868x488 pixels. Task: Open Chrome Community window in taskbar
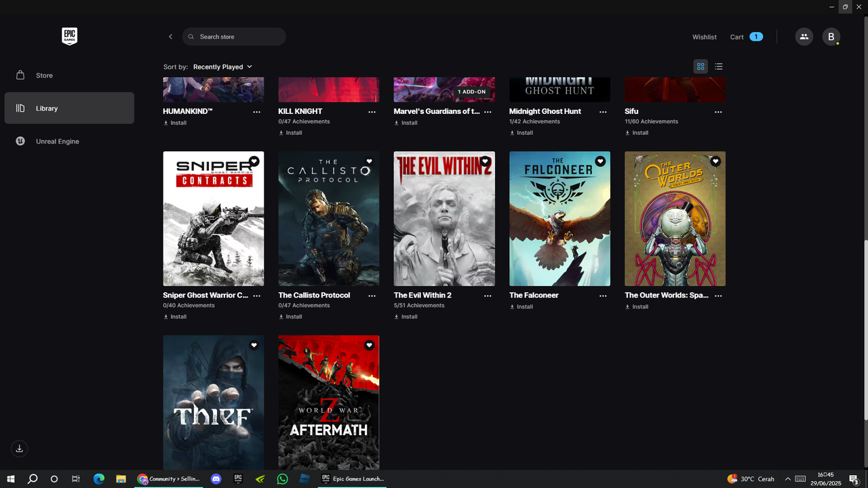[x=168, y=479]
